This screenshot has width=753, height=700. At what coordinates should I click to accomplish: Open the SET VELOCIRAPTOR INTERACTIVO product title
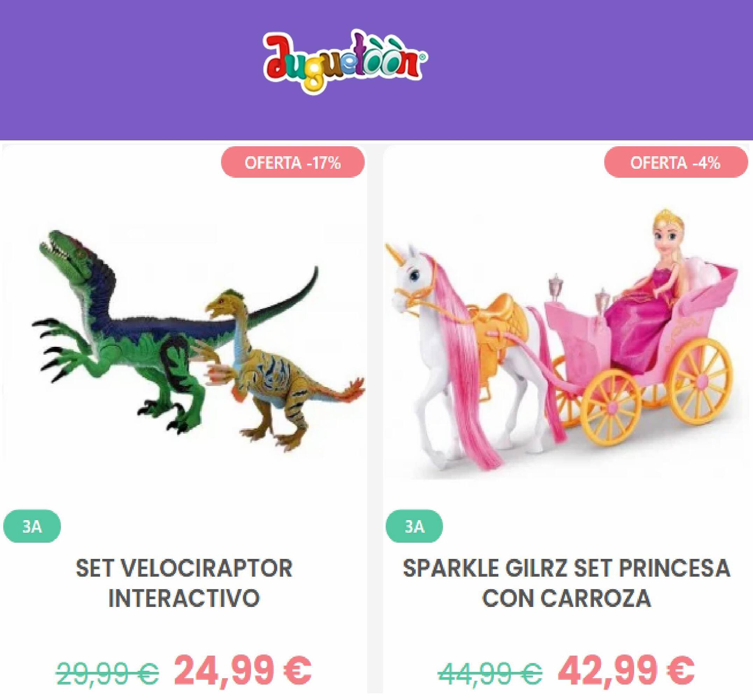[x=184, y=583]
